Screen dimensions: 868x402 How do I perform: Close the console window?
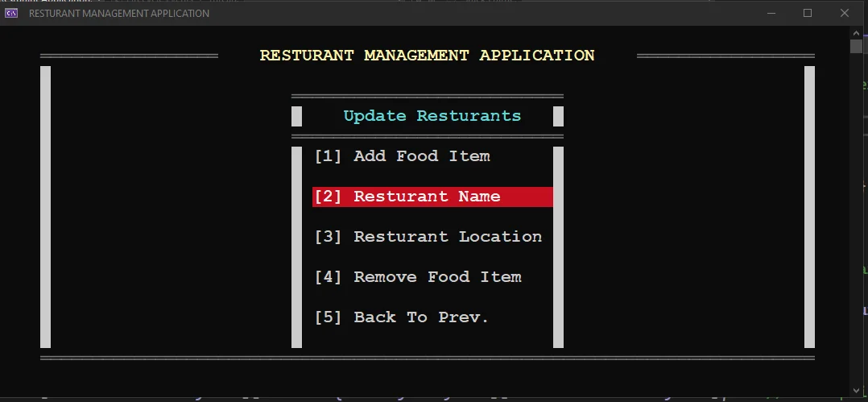[844, 13]
